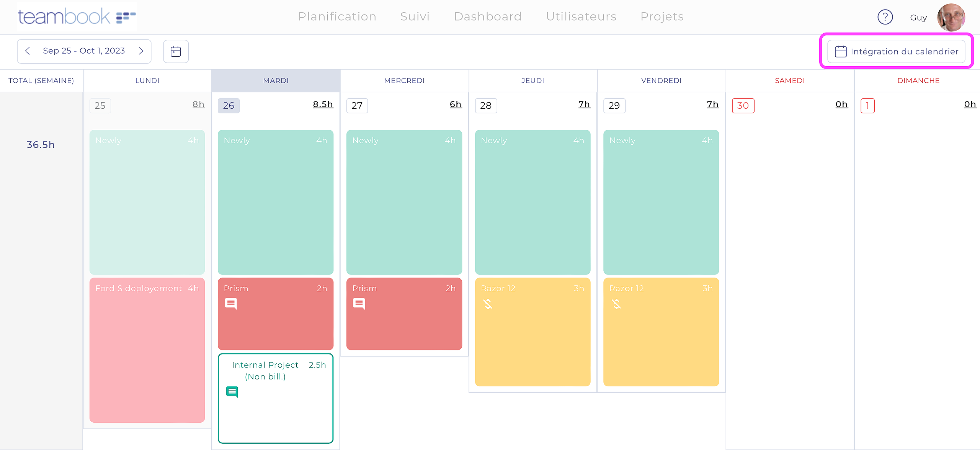The width and height of the screenshot is (980, 456).
Task: Click non-billable icon on Thursday's Razor 12
Action: 488,304
